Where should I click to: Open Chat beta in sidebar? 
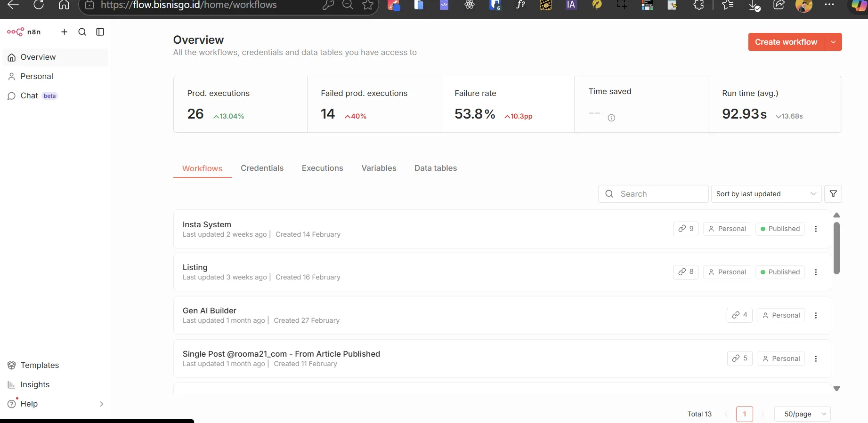[x=56, y=96]
